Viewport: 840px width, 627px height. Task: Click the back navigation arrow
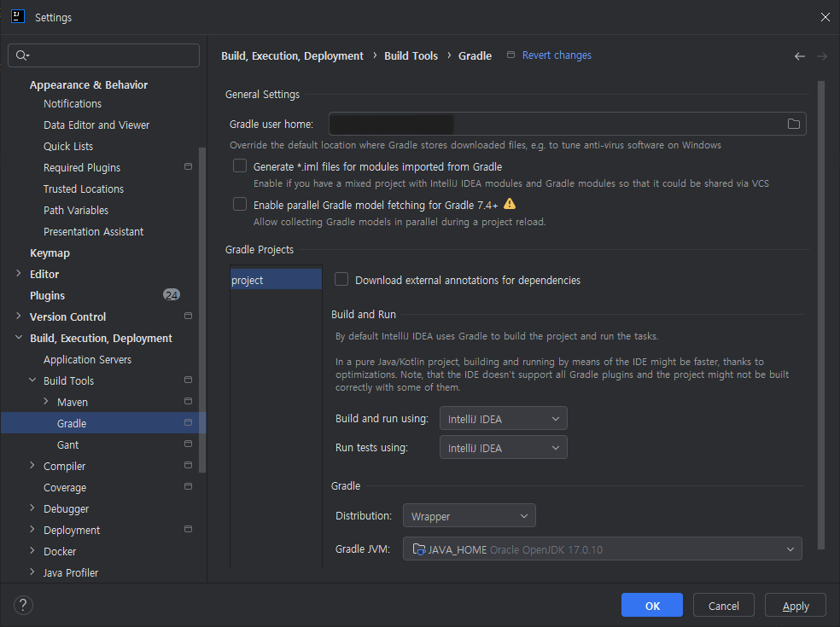(799, 56)
